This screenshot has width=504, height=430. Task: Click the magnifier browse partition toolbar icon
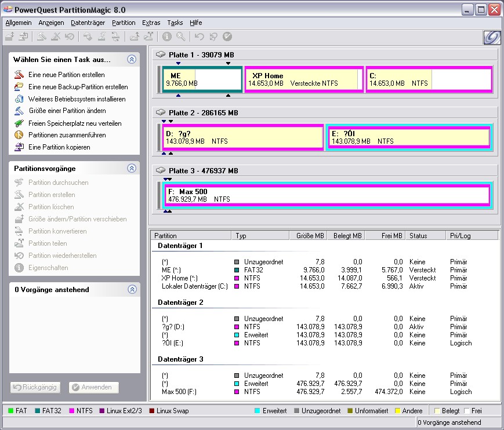(x=181, y=37)
